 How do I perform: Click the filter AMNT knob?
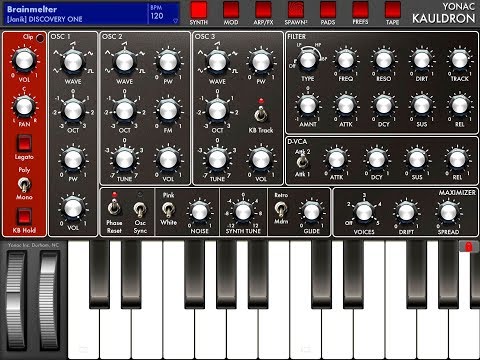(307, 106)
